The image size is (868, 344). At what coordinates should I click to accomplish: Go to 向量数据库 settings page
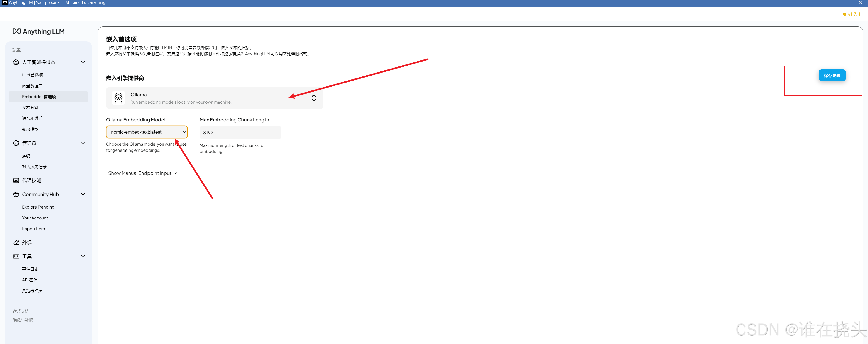[x=32, y=86]
